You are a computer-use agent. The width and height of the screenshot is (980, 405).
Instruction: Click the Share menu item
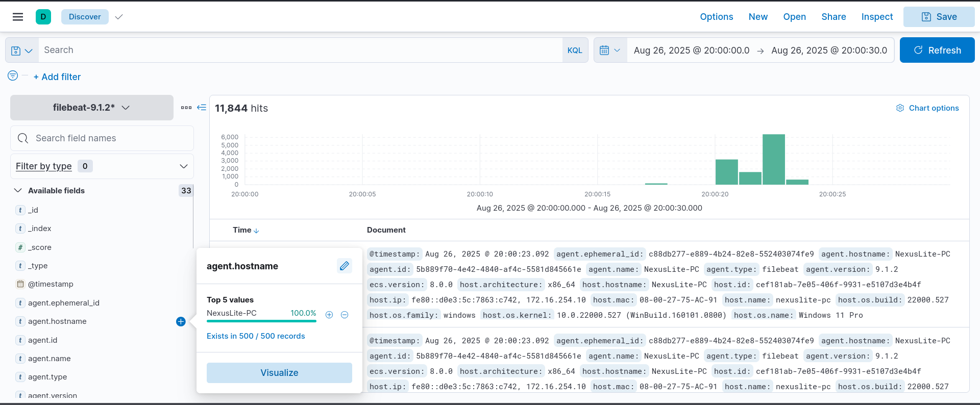click(834, 17)
